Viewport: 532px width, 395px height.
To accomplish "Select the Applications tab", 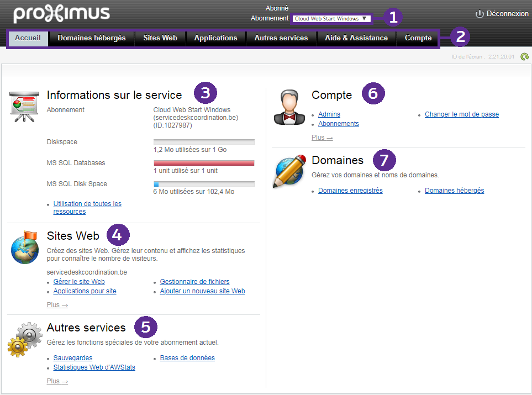I will (215, 38).
